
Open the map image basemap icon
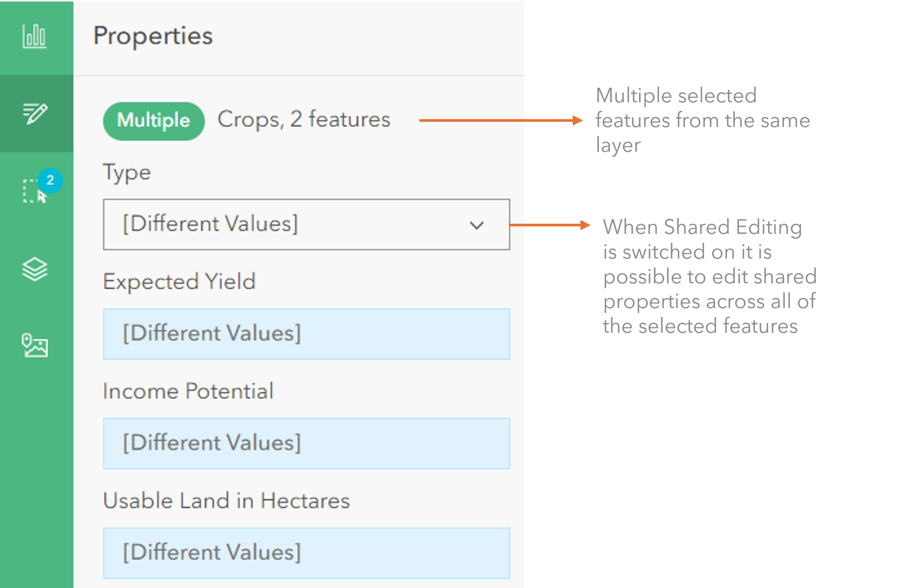34,345
